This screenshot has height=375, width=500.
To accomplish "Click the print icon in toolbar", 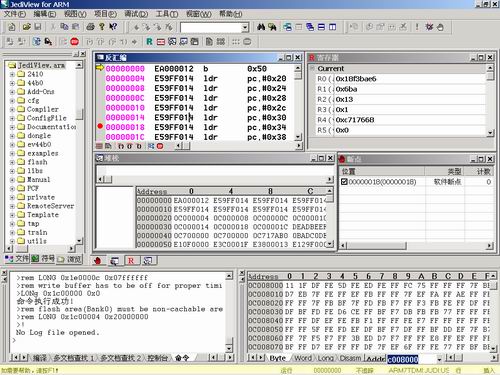I will [x=90, y=27].
